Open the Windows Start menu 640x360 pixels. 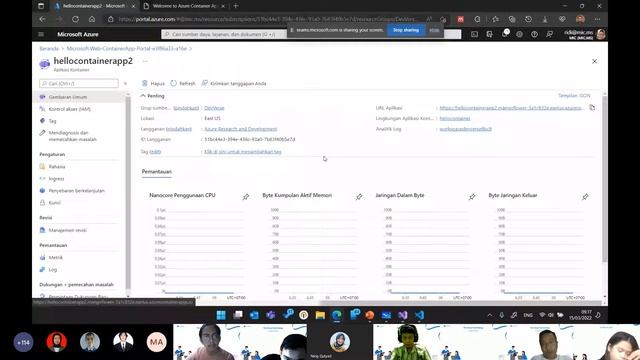point(221,315)
